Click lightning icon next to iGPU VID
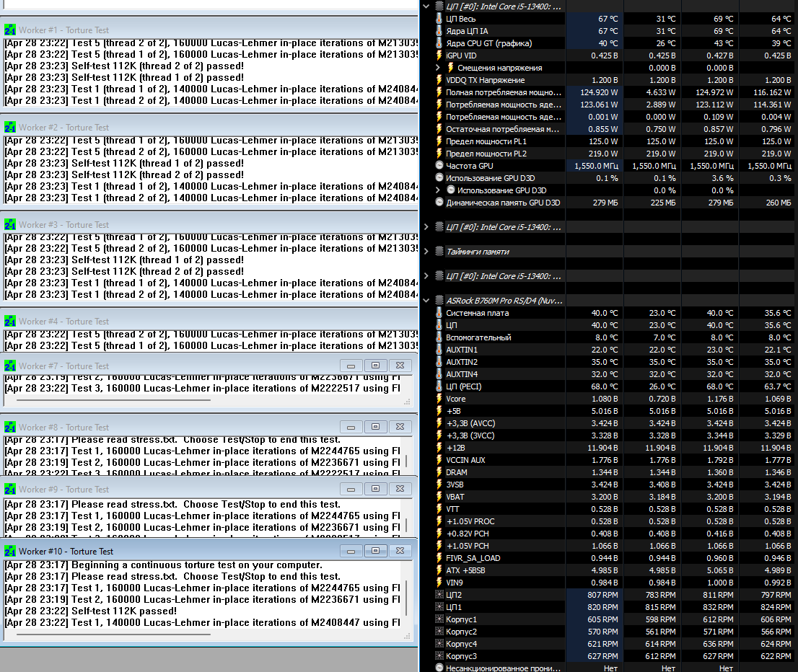This screenshot has width=798, height=672. [x=439, y=56]
